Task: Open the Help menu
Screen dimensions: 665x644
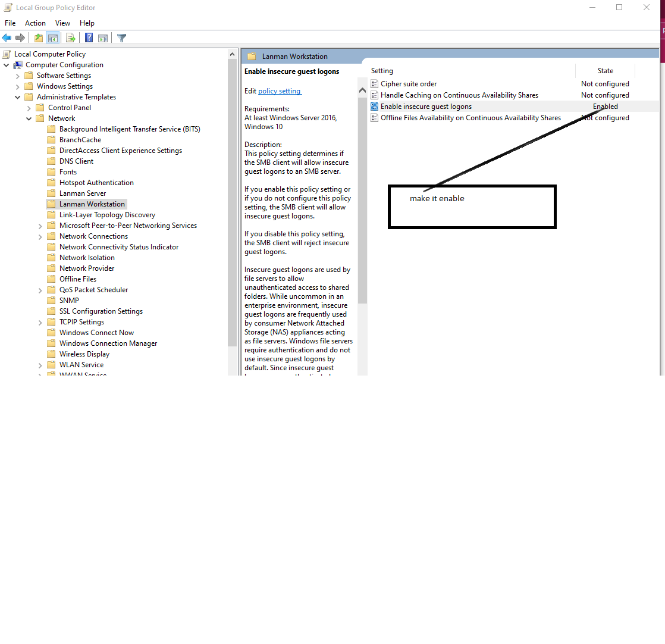Action: 87,23
